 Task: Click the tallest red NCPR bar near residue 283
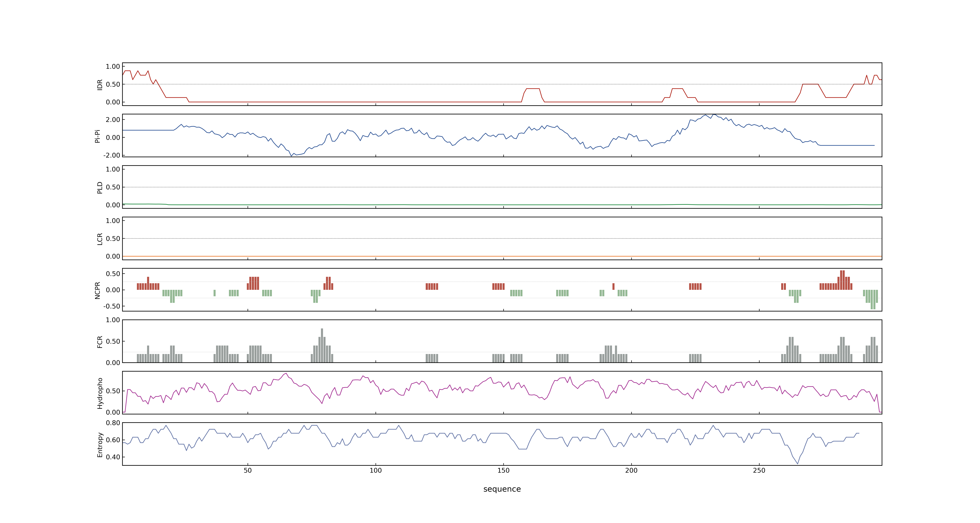pos(842,280)
